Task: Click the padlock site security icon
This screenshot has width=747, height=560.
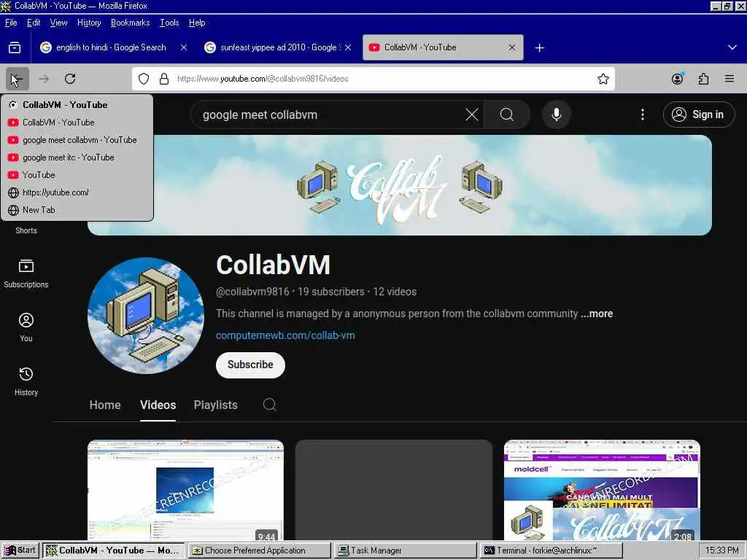Action: (x=164, y=79)
